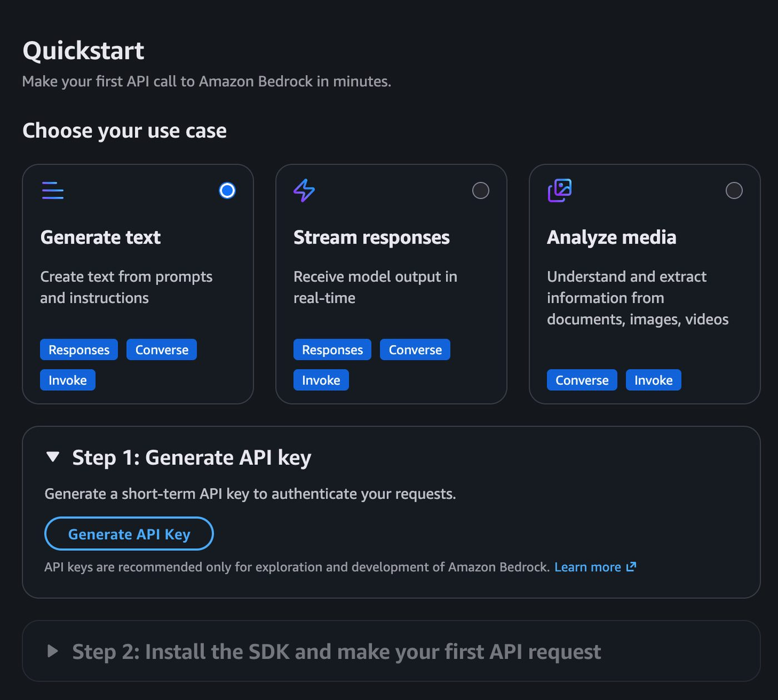The width and height of the screenshot is (778, 700).
Task: Click Responses tag in Stream responses card
Action: 332,350
